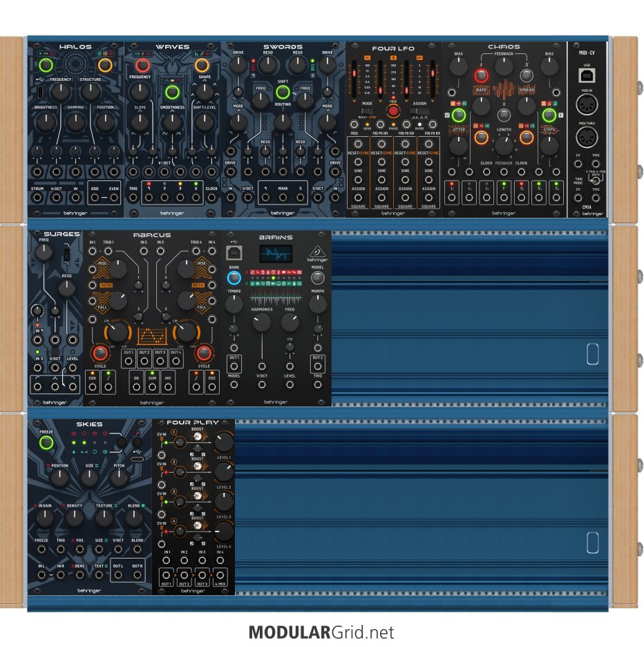Screen dimensions: 644x647
Task: Click the USB port icon on Brains
Action: coord(234,252)
